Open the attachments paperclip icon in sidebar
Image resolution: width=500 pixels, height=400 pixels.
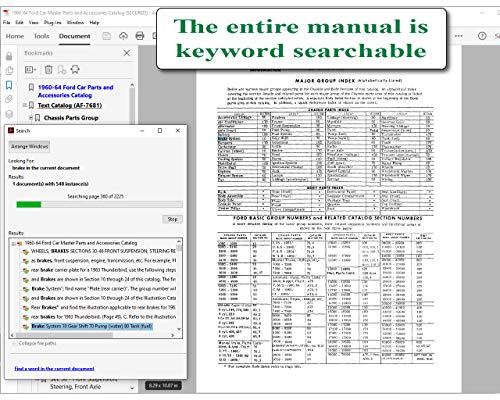(x=9, y=99)
